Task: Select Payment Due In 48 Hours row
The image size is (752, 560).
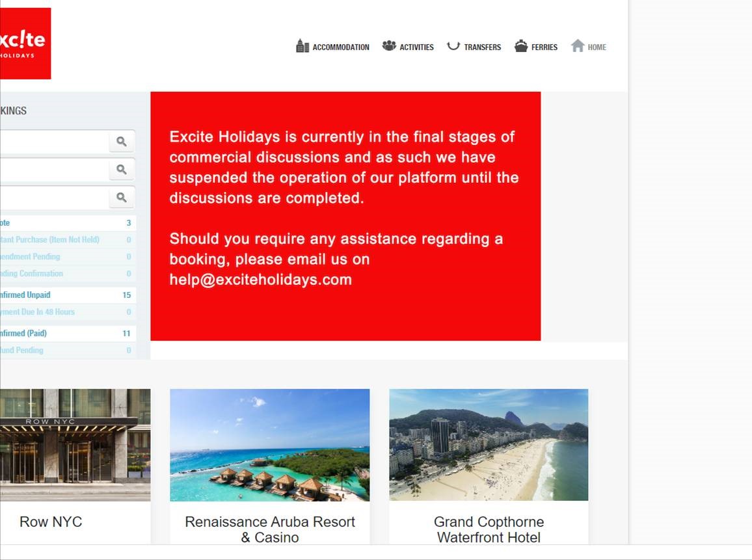Action: [38, 312]
